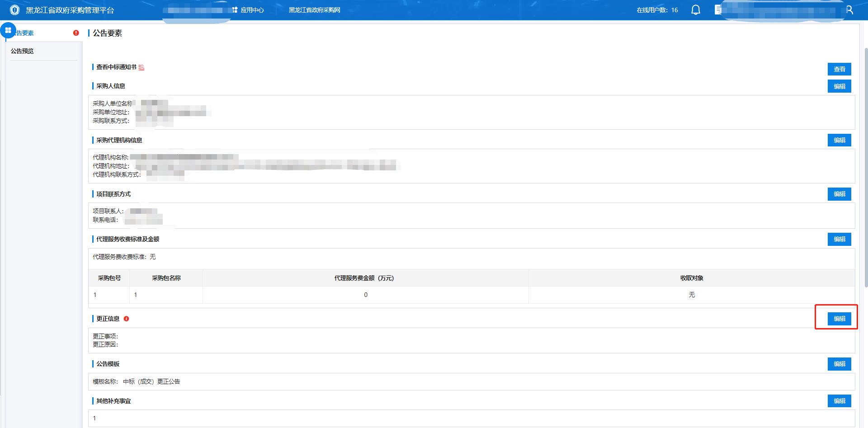
Task: Click the template name 中标（成交）更正公告
Action: tap(151, 381)
